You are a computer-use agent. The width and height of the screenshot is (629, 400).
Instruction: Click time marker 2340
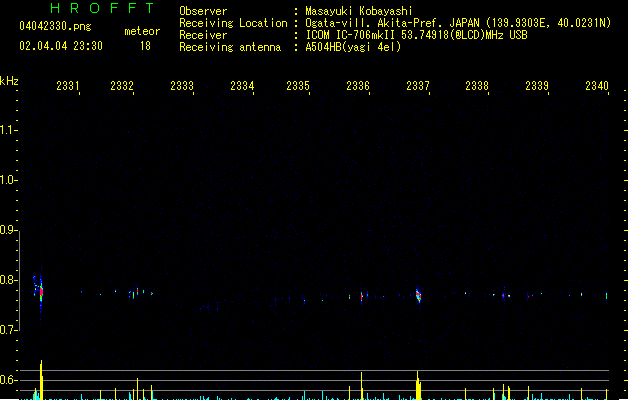pyautogui.click(x=597, y=86)
